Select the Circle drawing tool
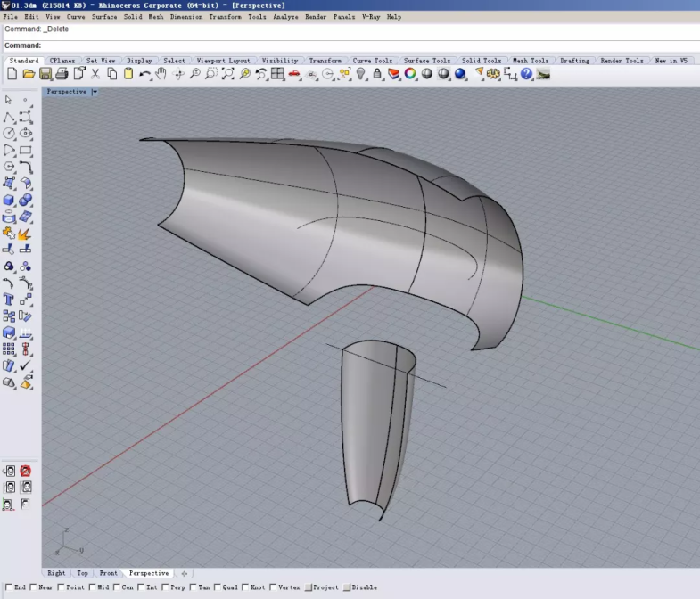 point(9,134)
